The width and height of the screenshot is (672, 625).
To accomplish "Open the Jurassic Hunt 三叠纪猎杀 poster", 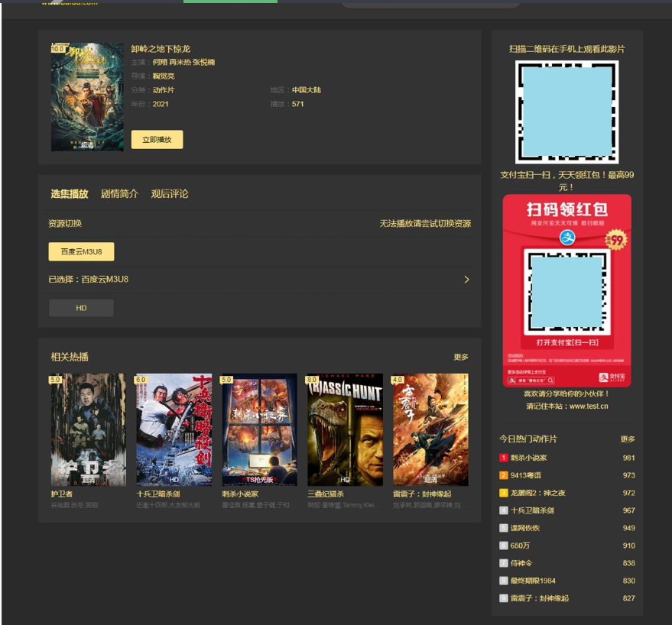I will coord(345,429).
